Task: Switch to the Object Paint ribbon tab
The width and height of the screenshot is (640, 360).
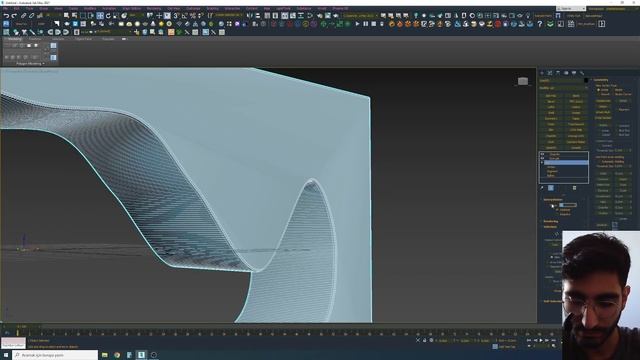Action: tap(83, 39)
